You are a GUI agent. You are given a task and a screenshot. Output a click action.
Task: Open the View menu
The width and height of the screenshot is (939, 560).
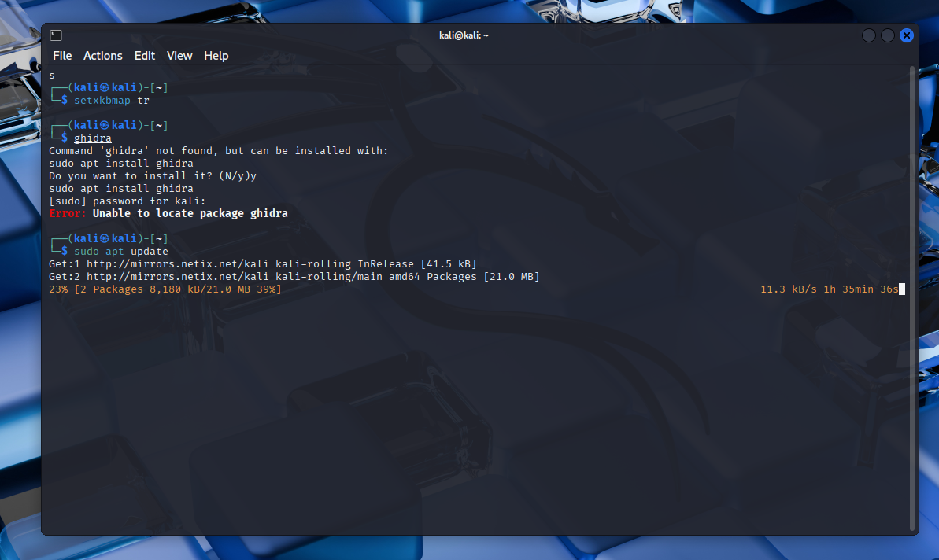pyautogui.click(x=179, y=56)
